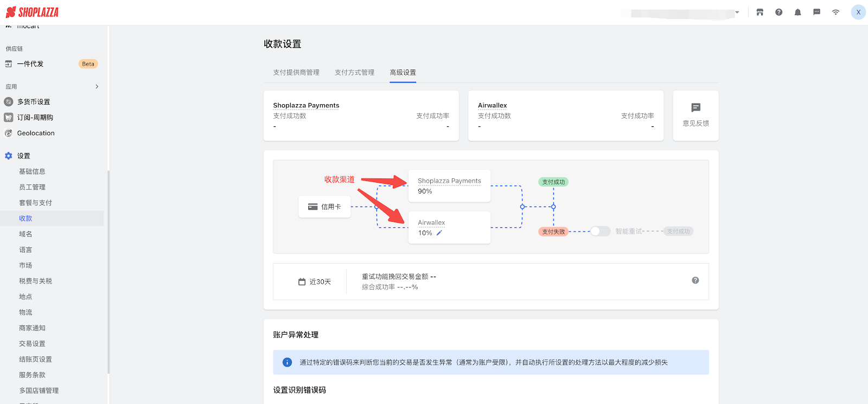Expand the store name dropdown arrow
868x404 pixels.
737,12
